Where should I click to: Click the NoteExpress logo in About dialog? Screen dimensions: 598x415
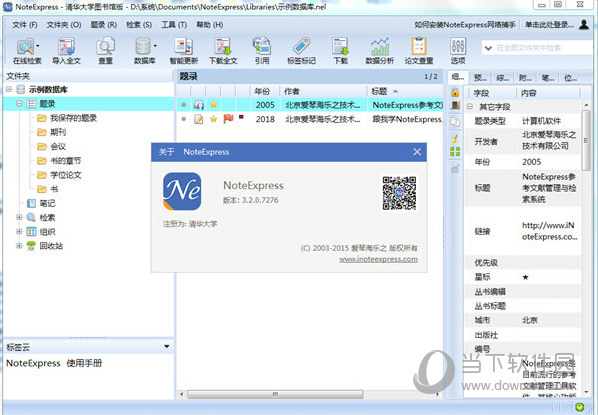point(182,191)
